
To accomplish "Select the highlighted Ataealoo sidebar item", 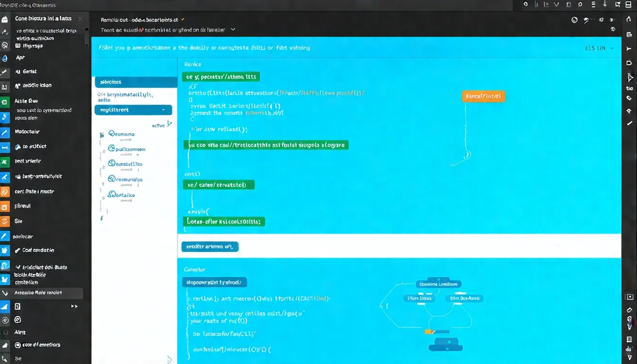I will point(42,293).
